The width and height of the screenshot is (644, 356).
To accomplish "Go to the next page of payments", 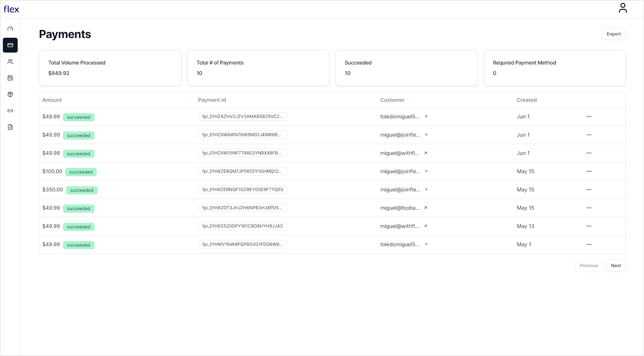I will click(616, 265).
